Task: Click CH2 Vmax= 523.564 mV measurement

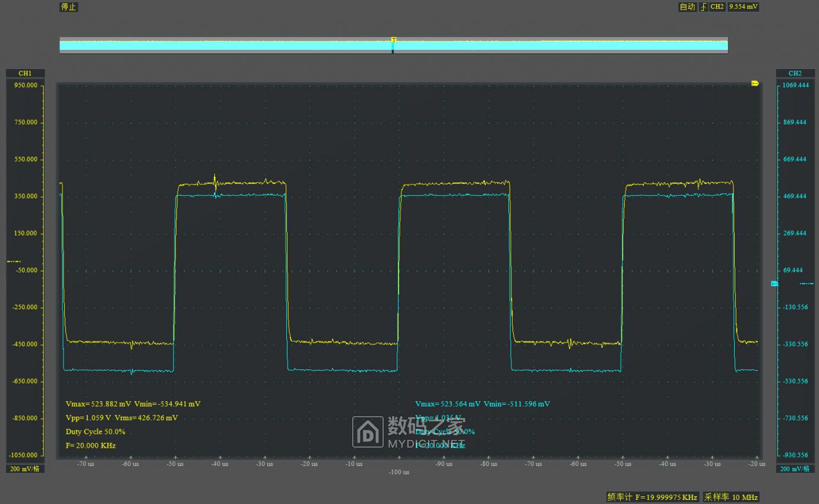Action: click(448, 404)
